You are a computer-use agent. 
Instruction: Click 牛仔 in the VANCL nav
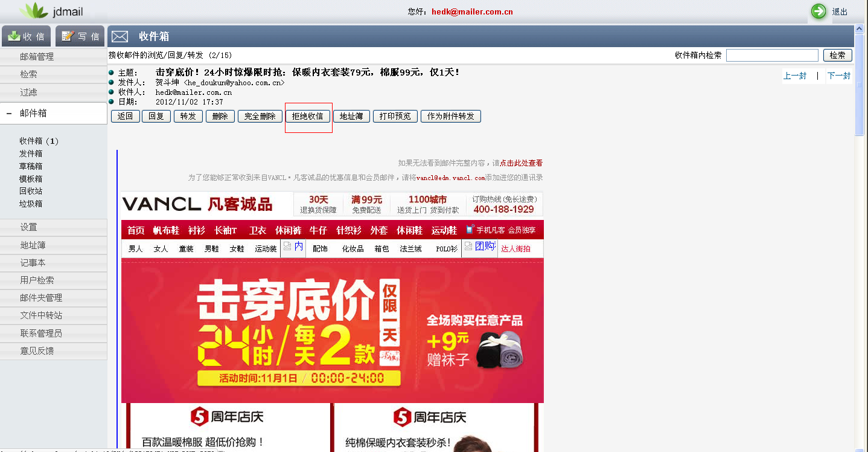pyautogui.click(x=318, y=230)
